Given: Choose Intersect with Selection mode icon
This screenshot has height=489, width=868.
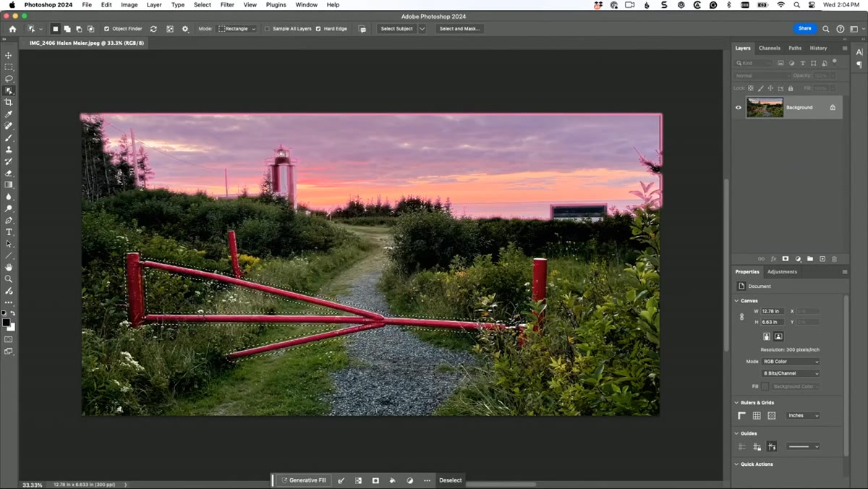Looking at the screenshot, I should pyautogui.click(x=90, y=29).
